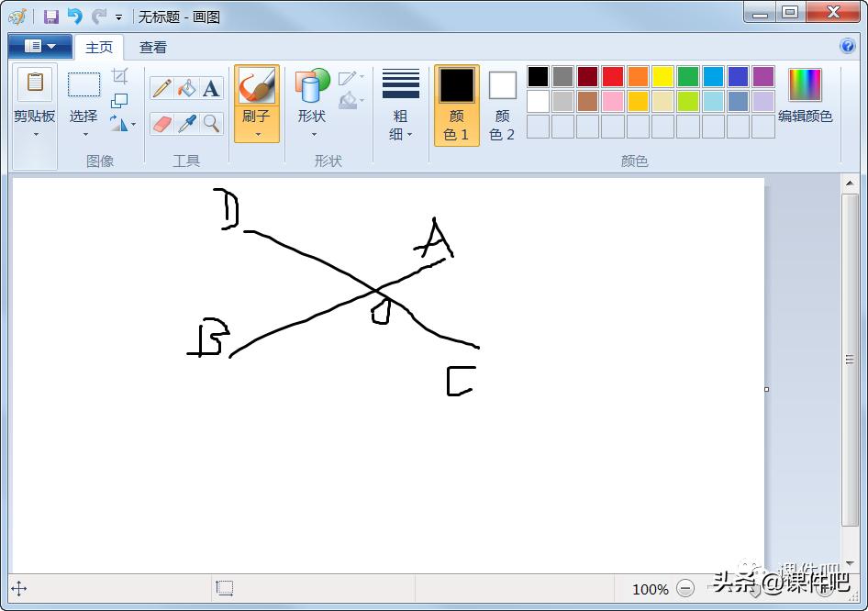Pick the black color swatch
The image size is (868, 611).
[538, 76]
